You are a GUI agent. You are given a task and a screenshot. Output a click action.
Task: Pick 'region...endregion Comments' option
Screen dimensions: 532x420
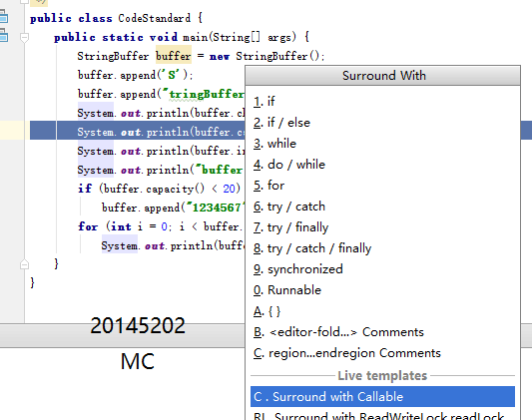point(382,353)
